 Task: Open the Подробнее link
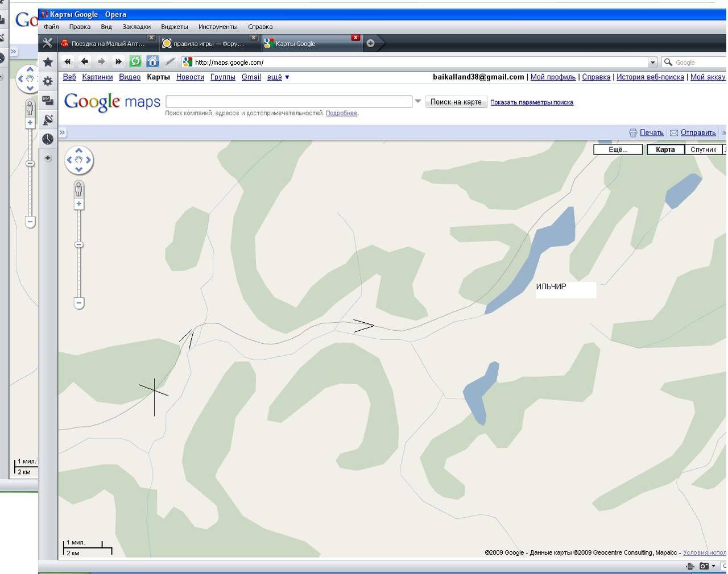[341, 113]
